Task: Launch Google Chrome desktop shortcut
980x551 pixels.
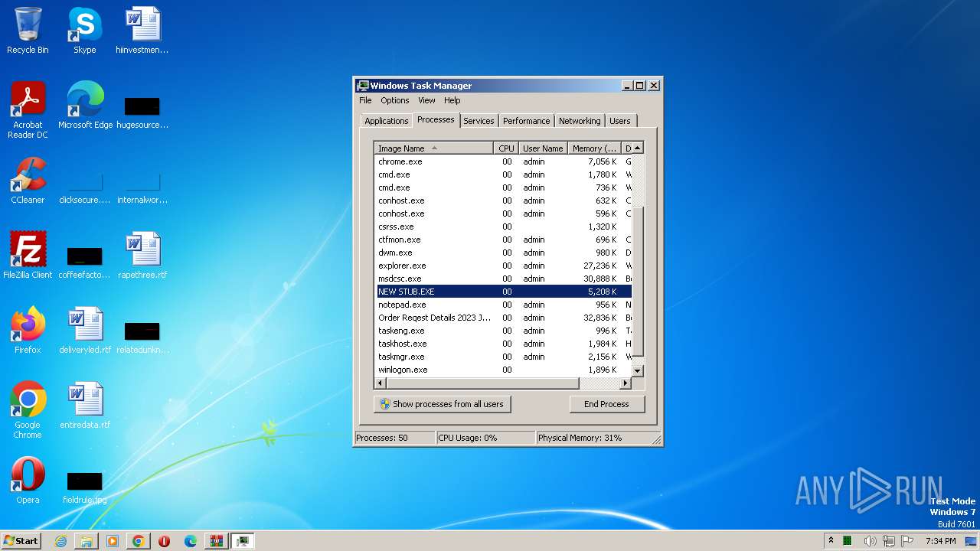Action: pos(28,409)
